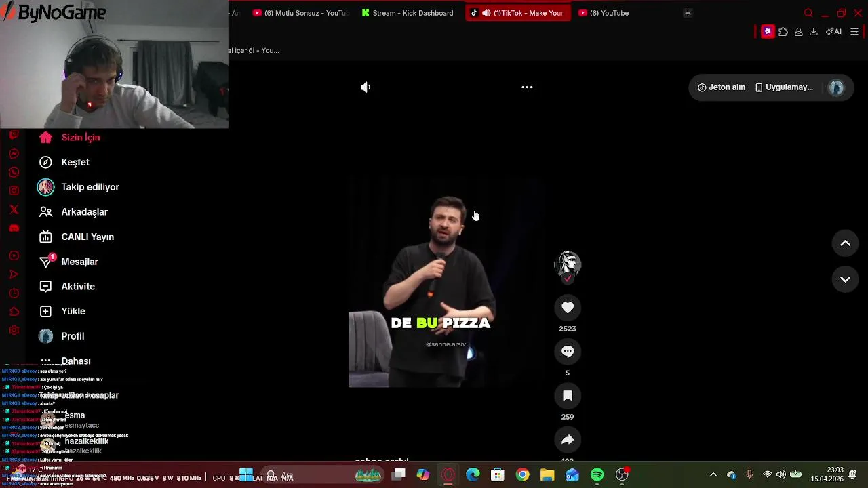Open Instagram in Opera GX sidebar
868x488 pixels.
point(14,191)
